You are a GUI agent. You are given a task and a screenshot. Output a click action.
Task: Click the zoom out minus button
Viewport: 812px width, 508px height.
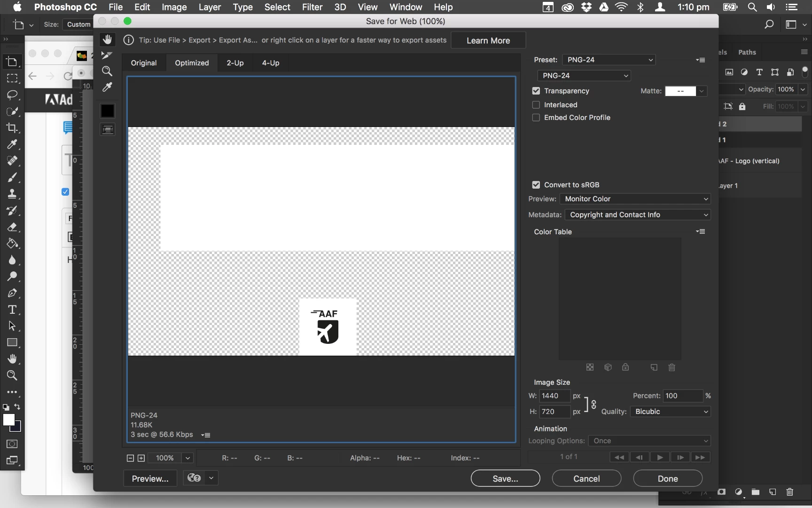click(x=131, y=458)
